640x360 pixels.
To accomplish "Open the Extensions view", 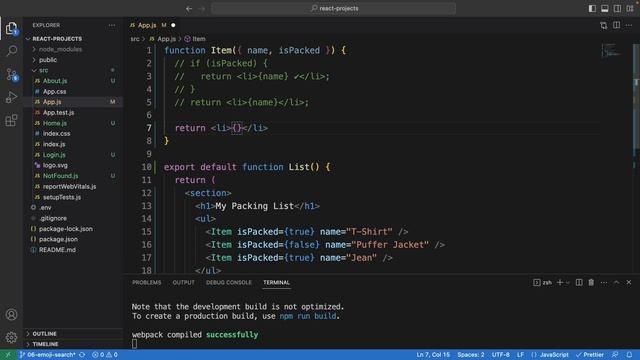I will tap(11, 120).
